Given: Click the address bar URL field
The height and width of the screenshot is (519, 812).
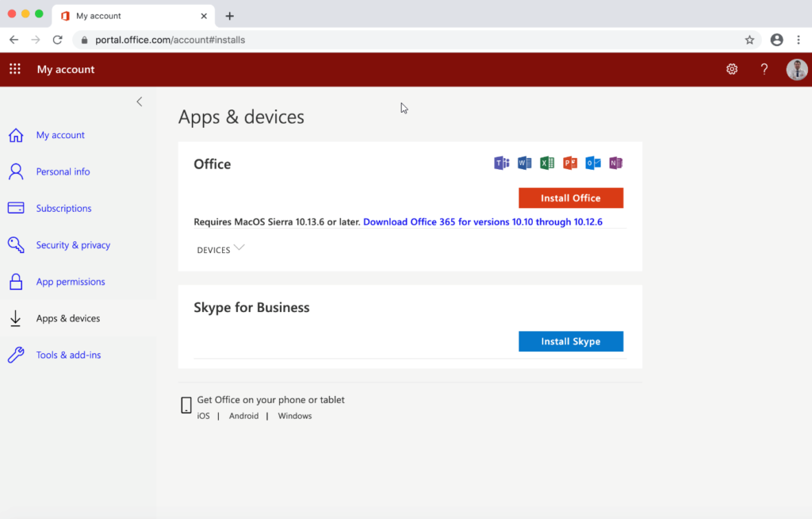Looking at the screenshot, I should point(416,40).
